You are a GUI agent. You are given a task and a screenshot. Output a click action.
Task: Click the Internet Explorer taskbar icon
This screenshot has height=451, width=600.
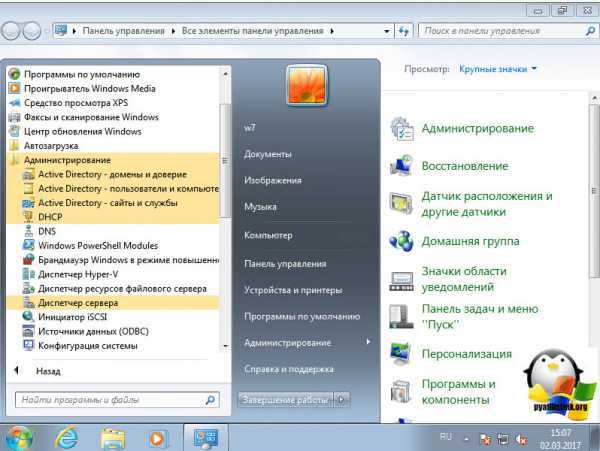(x=66, y=438)
